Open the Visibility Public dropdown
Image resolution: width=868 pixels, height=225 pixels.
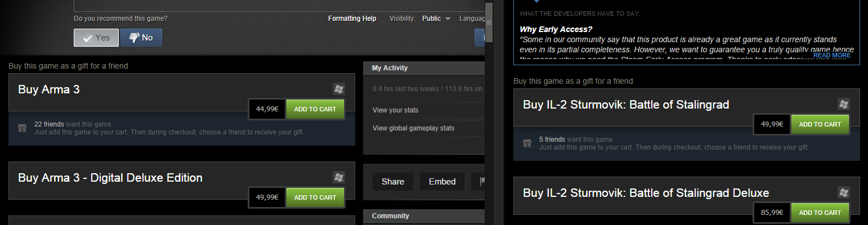[x=436, y=19]
